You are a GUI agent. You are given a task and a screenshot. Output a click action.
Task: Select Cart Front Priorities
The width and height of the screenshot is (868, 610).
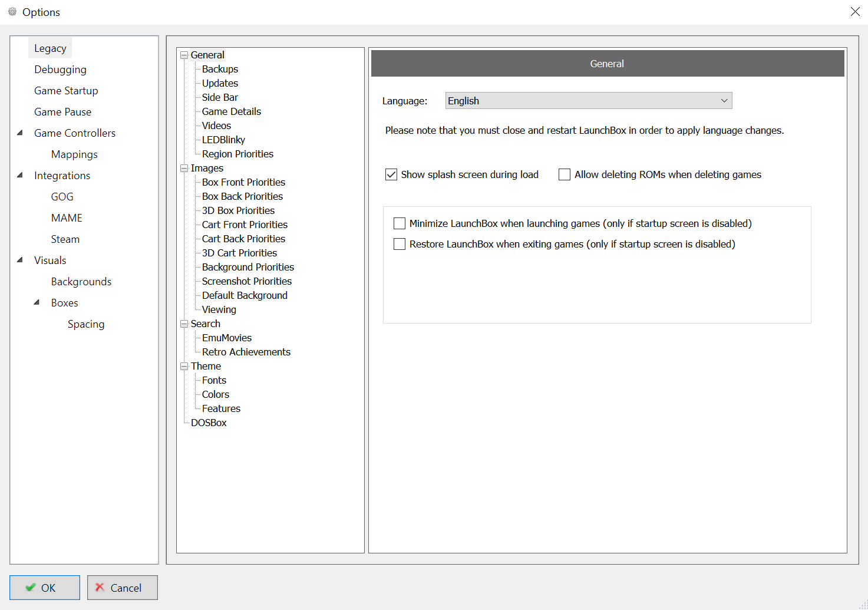[x=245, y=225]
